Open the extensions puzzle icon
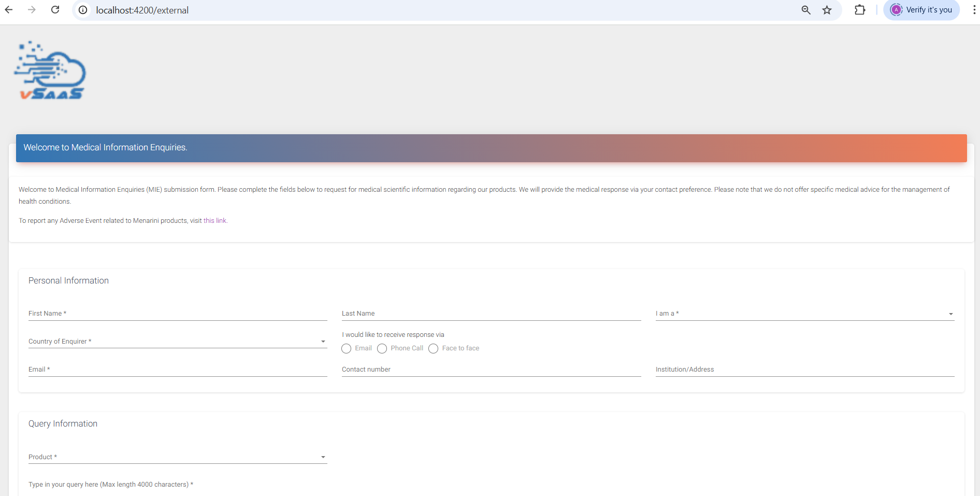This screenshot has width=980, height=496. [860, 10]
